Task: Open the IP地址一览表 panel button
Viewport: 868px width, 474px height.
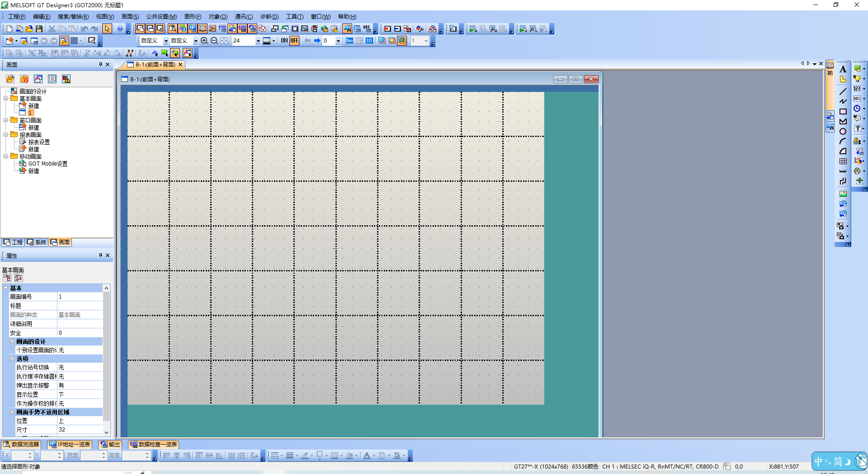Action: 70,445
